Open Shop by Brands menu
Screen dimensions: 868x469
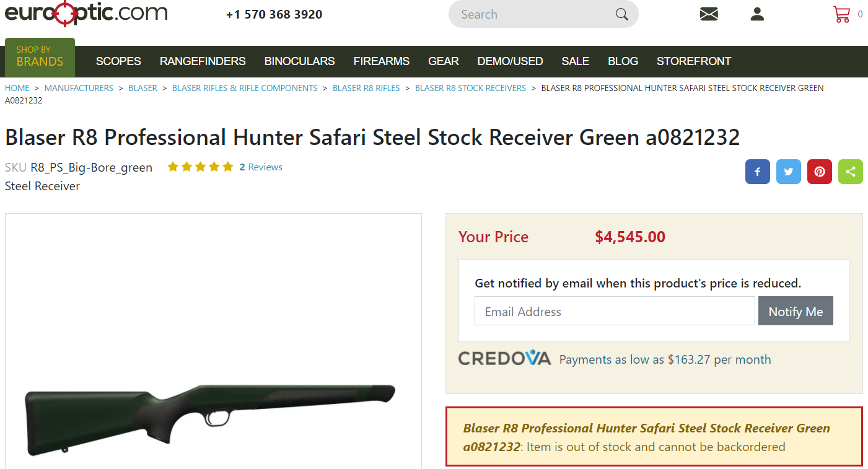point(40,57)
